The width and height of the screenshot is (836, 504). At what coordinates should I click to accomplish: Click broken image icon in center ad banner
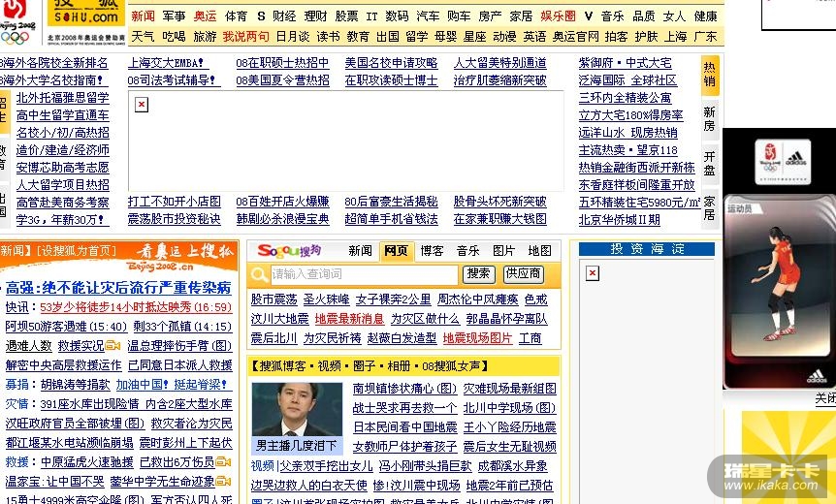(142, 105)
